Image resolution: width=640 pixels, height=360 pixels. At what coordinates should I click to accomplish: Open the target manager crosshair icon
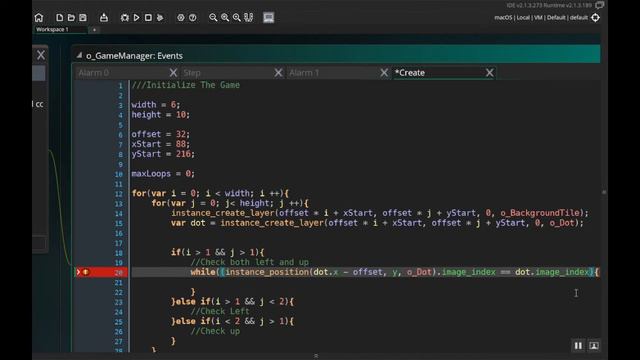click(596, 18)
